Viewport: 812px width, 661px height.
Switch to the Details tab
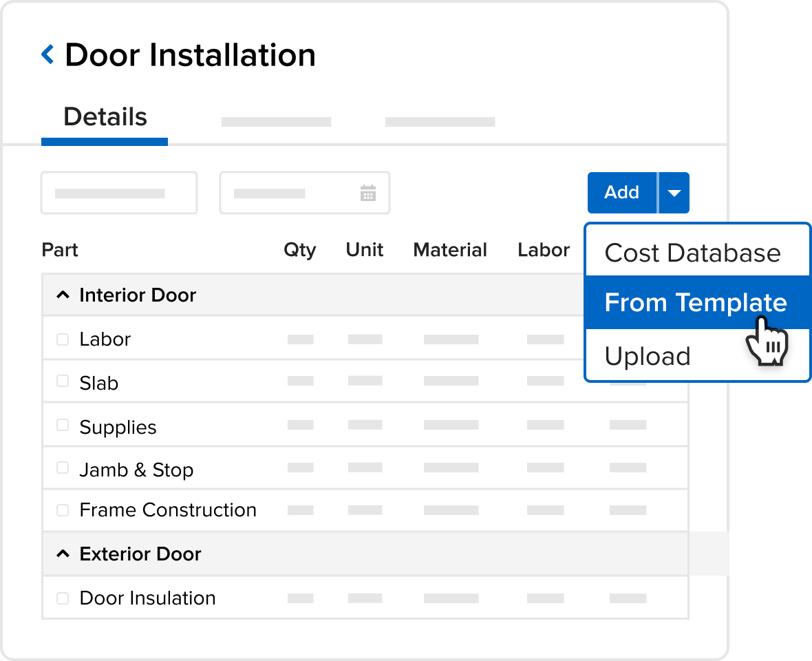(105, 117)
